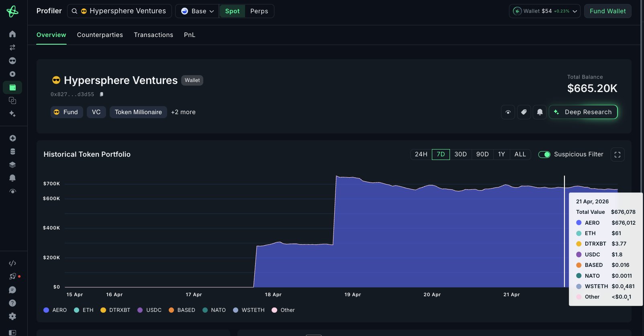Click the tag label icon for the wallet
The height and width of the screenshot is (336, 644).
point(524,112)
